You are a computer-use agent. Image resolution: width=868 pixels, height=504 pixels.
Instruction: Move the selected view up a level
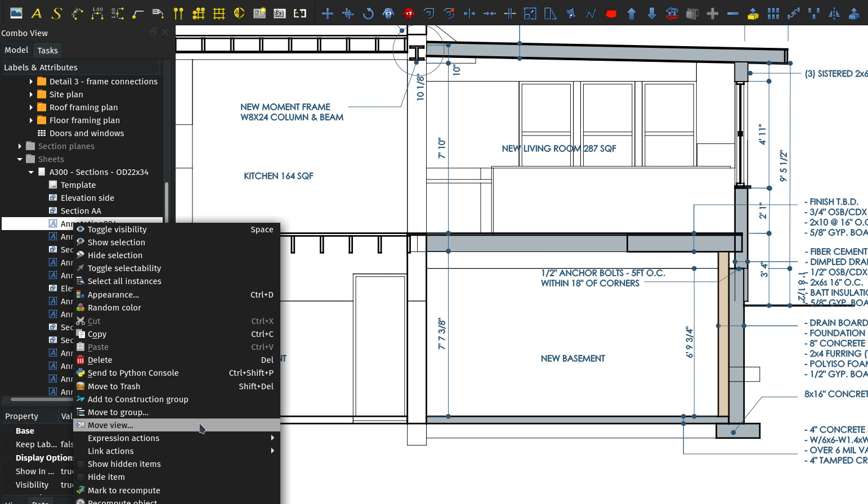(x=631, y=13)
